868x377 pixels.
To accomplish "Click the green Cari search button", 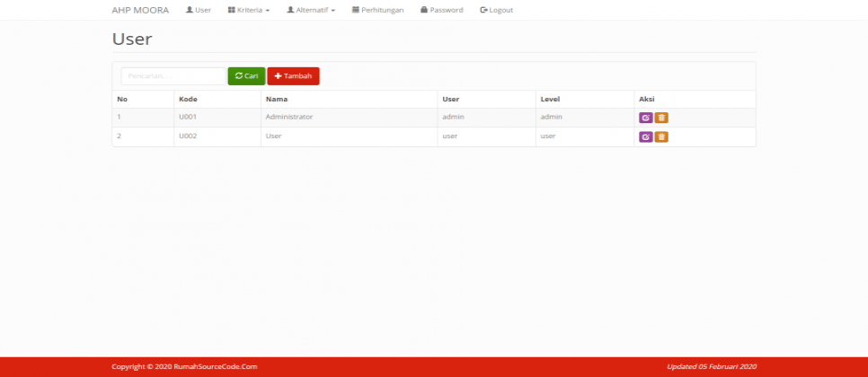I will tap(246, 76).
